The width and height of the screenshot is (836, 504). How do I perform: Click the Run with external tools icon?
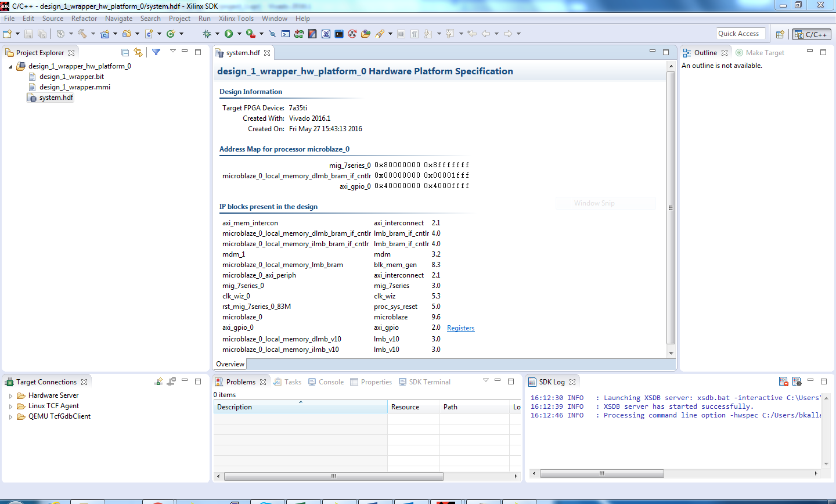(x=250, y=34)
